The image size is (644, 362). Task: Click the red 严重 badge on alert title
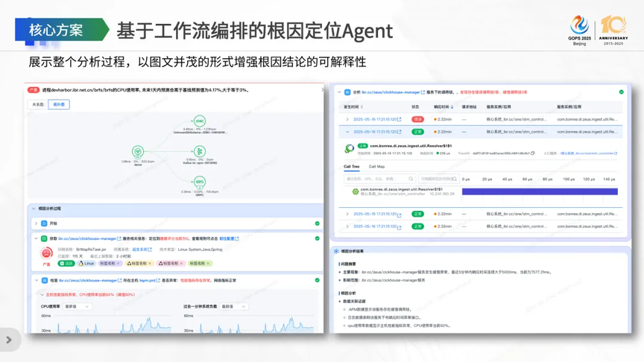click(34, 90)
